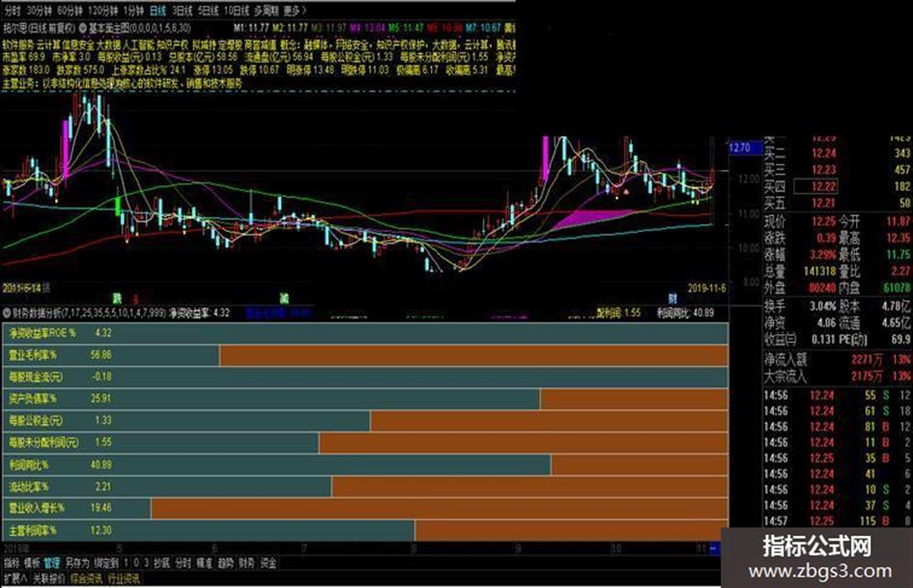This screenshot has width=913, height=588.
Task: Click the 现价 current price 12.25
Action: click(823, 221)
